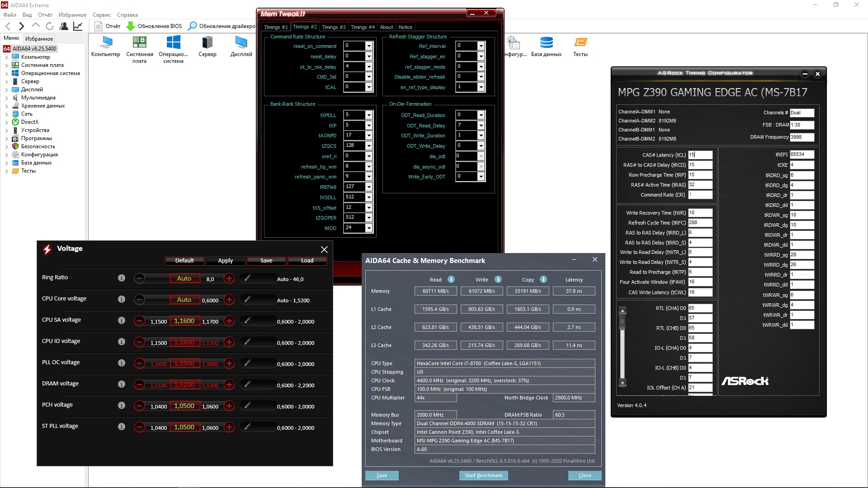Switch to Timings #3 tab
This screenshot has width=868, height=488.
333,27
